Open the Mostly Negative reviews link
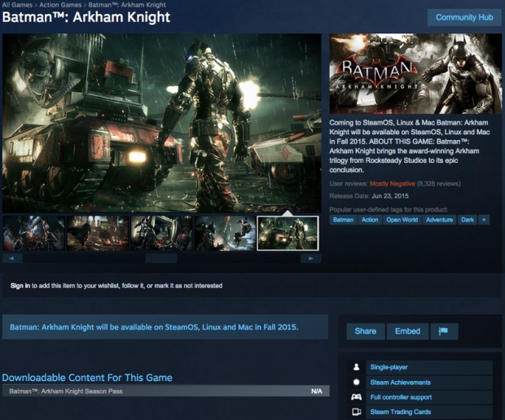This screenshot has width=505, height=420. point(393,184)
